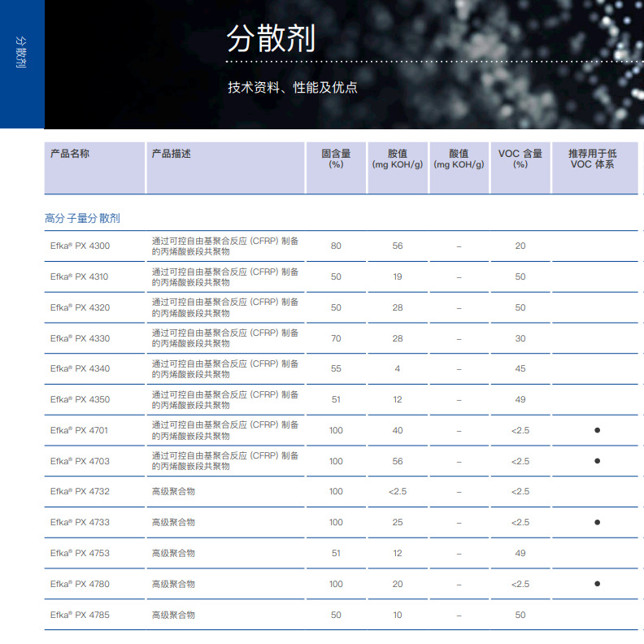Select the vertical "分散剂" label on blue sidebar

tap(20, 52)
